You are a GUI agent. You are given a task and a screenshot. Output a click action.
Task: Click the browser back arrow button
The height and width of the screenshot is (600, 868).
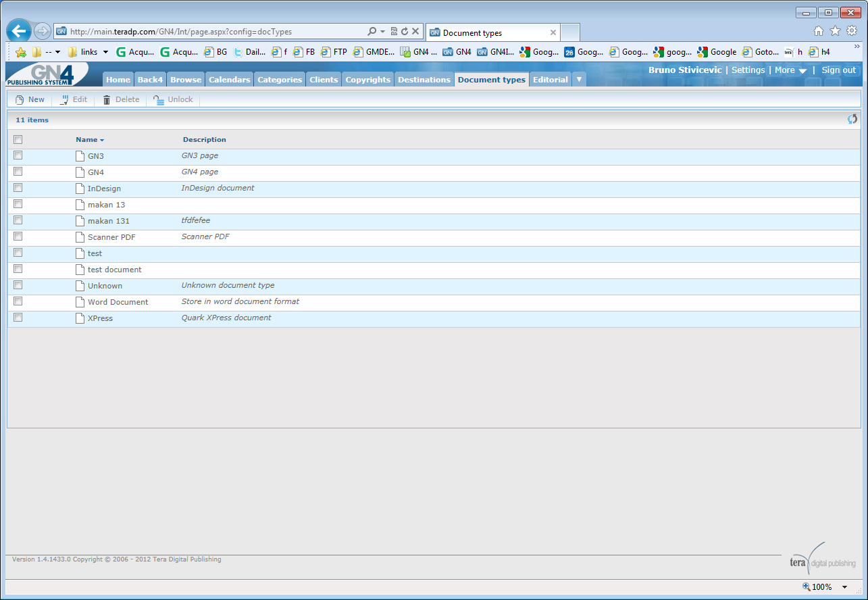coord(19,31)
